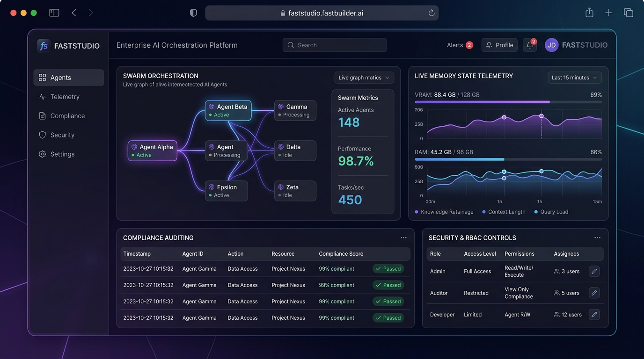
Task: Edit the Developer role with pencil icon
Action: pyautogui.click(x=594, y=315)
